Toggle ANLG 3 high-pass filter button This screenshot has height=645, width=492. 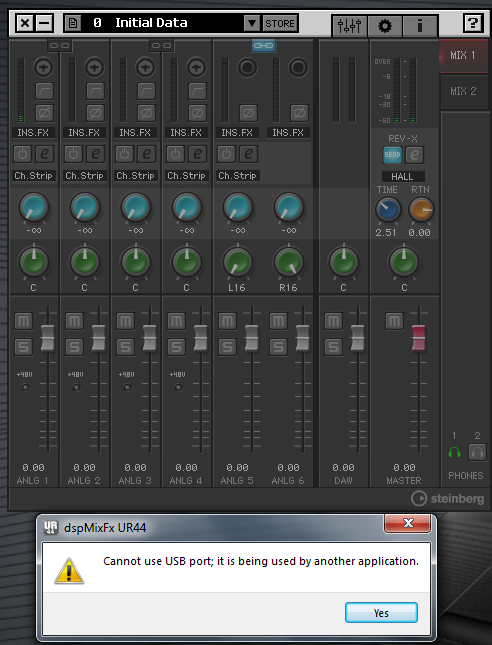click(x=146, y=91)
